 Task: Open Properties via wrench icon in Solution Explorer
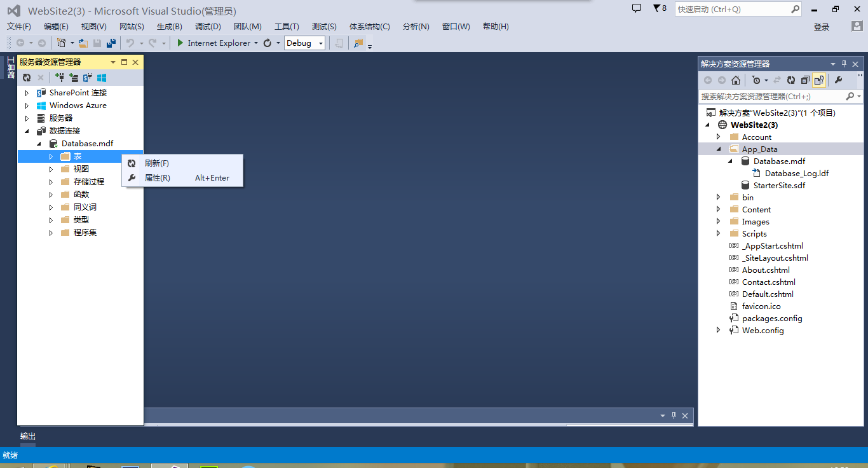pos(838,80)
